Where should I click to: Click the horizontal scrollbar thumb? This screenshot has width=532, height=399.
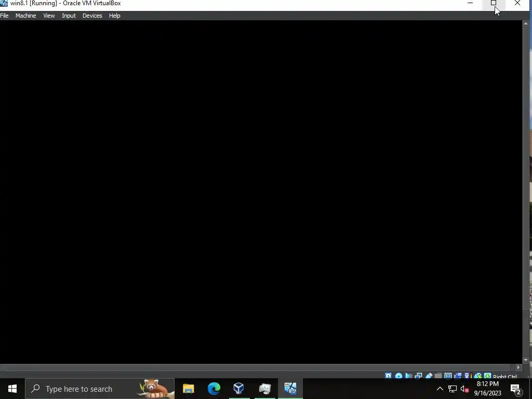pyautogui.click(x=257, y=367)
